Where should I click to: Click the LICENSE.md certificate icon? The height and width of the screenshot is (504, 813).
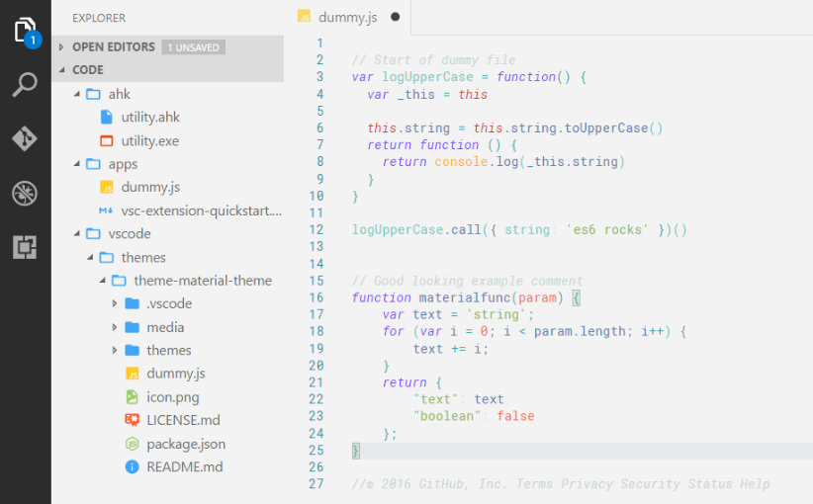(x=133, y=420)
